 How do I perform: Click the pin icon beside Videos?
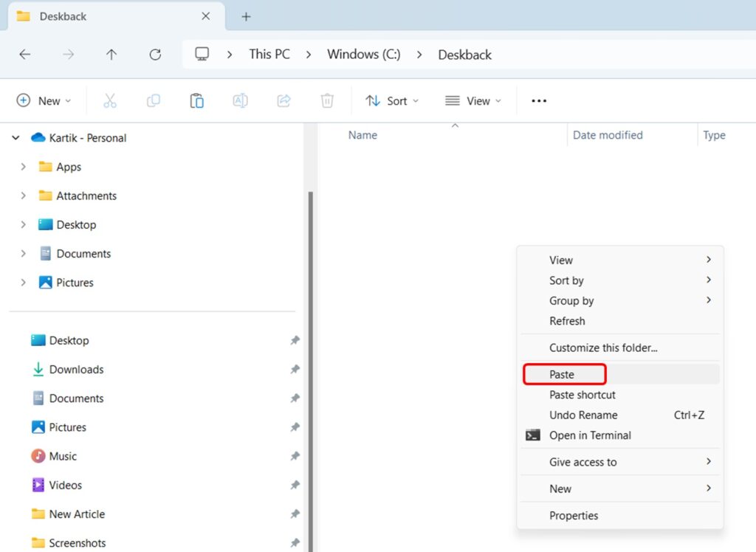(295, 485)
